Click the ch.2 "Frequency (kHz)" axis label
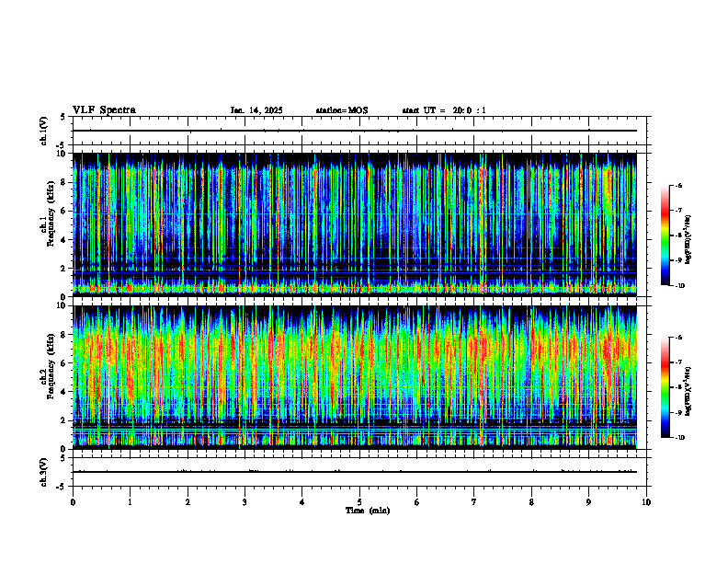Viewport: 728px width, 563px height. click(51, 366)
